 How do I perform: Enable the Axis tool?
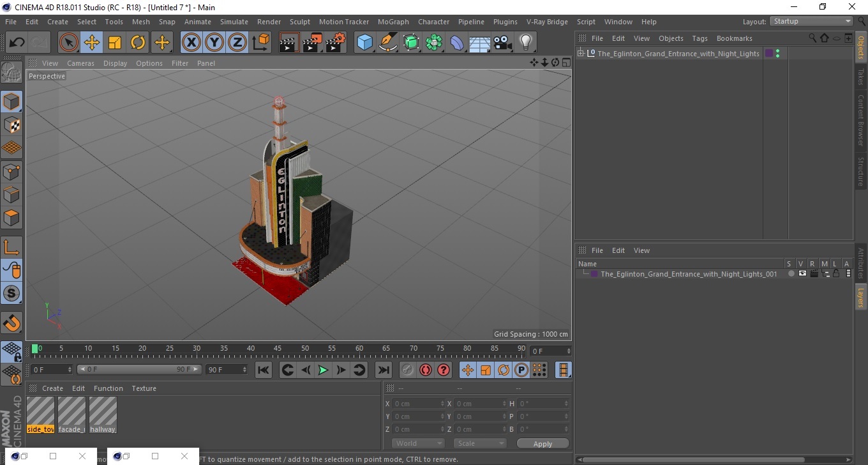pyautogui.click(x=11, y=247)
